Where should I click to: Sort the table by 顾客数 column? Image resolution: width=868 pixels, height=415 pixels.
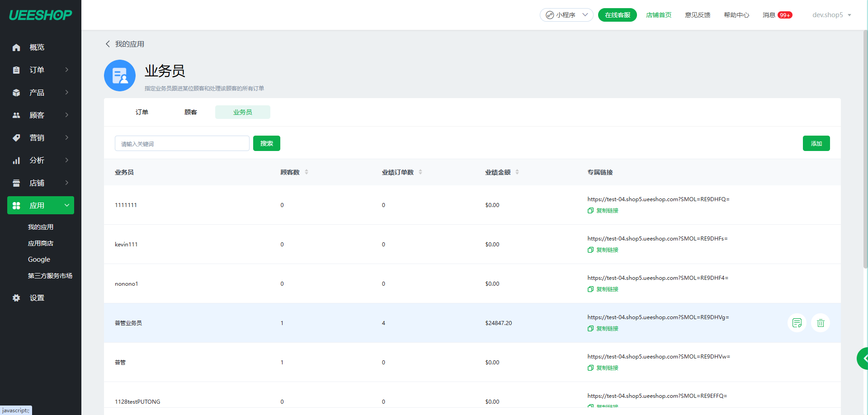click(x=307, y=172)
